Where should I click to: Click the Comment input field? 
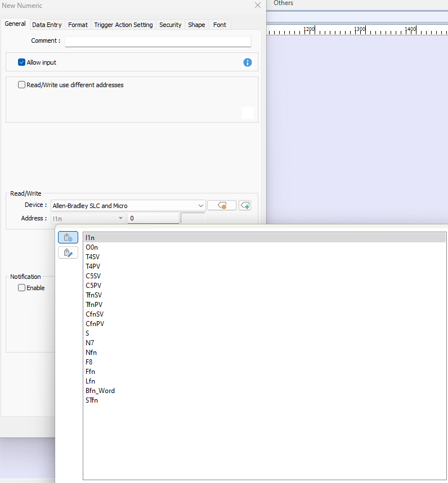pyautogui.click(x=158, y=42)
